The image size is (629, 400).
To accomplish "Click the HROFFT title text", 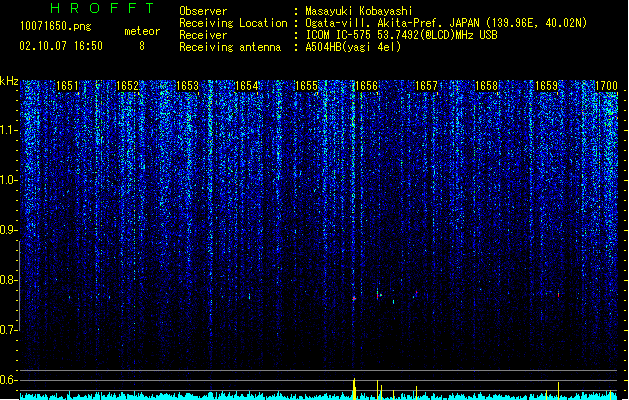I will coord(102,8).
